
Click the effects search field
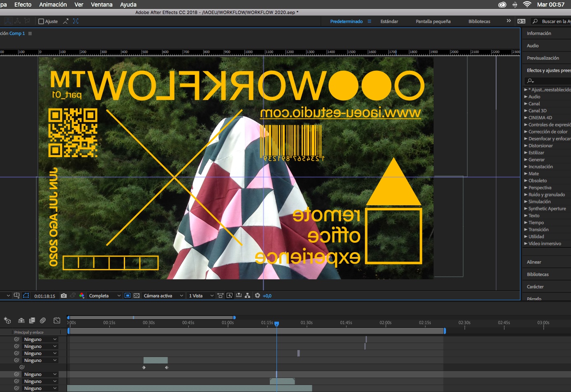pyautogui.click(x=548, y=81)
